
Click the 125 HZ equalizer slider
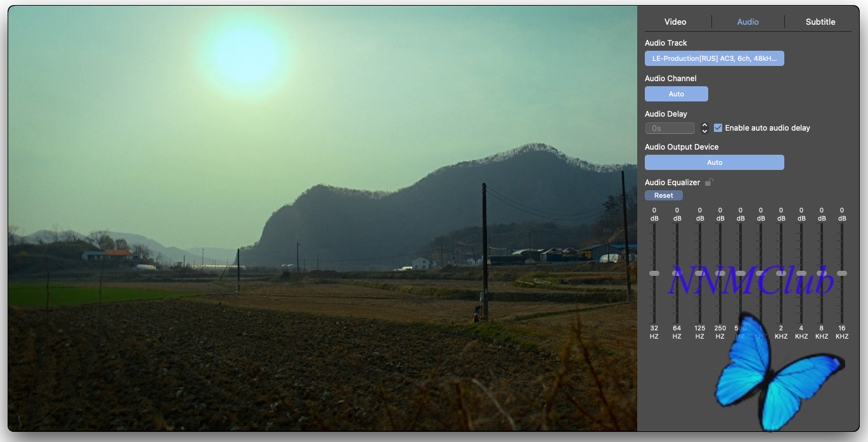coord(700,273)
